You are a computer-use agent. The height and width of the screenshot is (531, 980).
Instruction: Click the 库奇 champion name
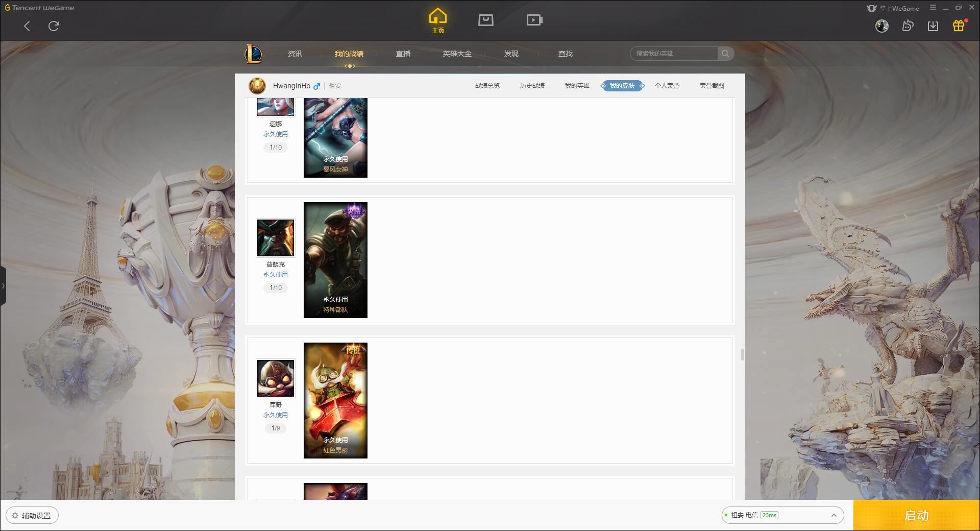click(276, 405)
